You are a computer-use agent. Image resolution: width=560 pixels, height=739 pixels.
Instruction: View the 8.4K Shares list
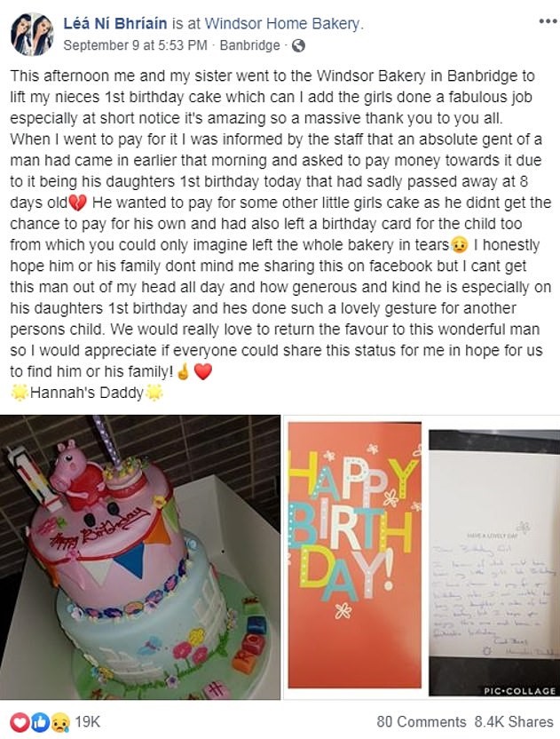514,721
